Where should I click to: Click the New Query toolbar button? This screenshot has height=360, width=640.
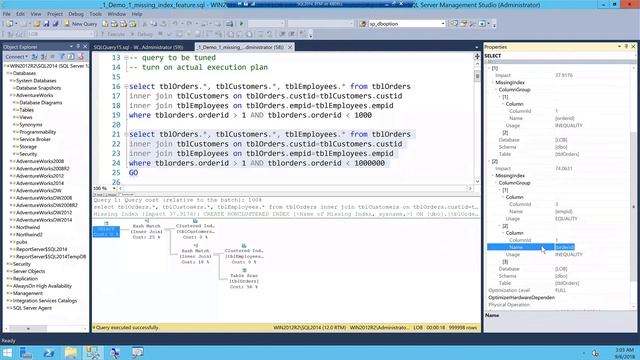[80, 24]
